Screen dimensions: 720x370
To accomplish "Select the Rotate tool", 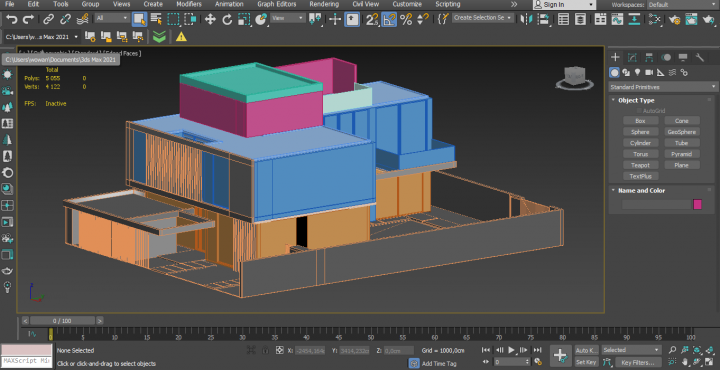I will click(x=227, y=19).
